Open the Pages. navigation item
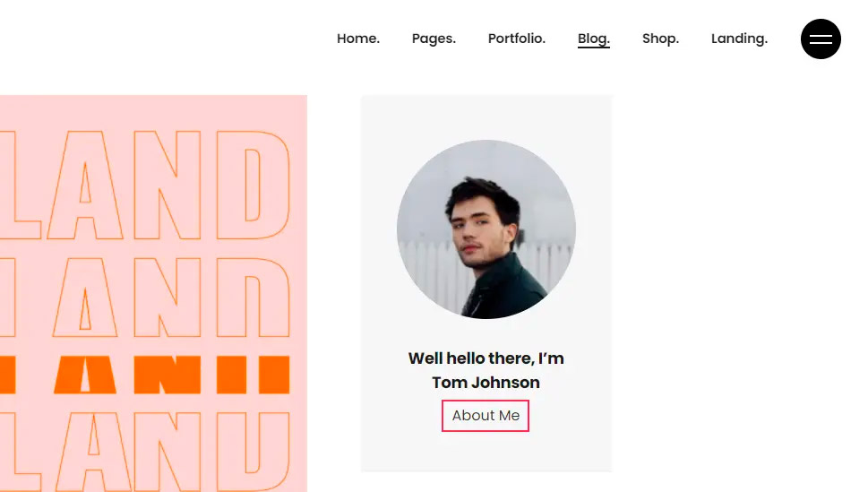The width and height of the screenshot is (868, 492). 434,39
